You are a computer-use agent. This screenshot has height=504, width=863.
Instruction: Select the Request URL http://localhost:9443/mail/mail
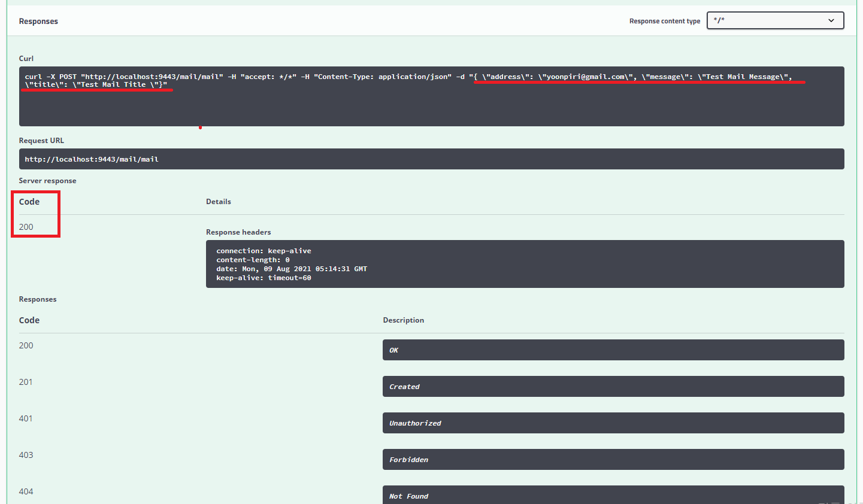[x=431, y=159]
